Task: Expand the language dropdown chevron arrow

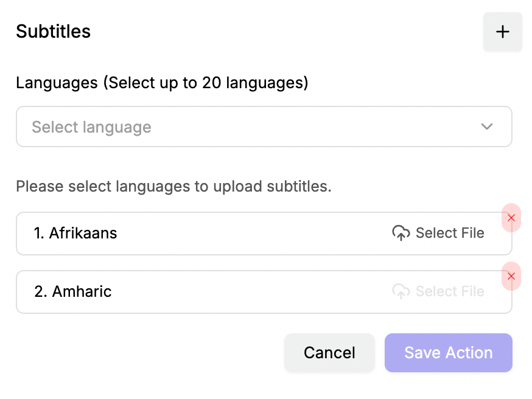Action: pyautogui.click(x=487, y=127)
